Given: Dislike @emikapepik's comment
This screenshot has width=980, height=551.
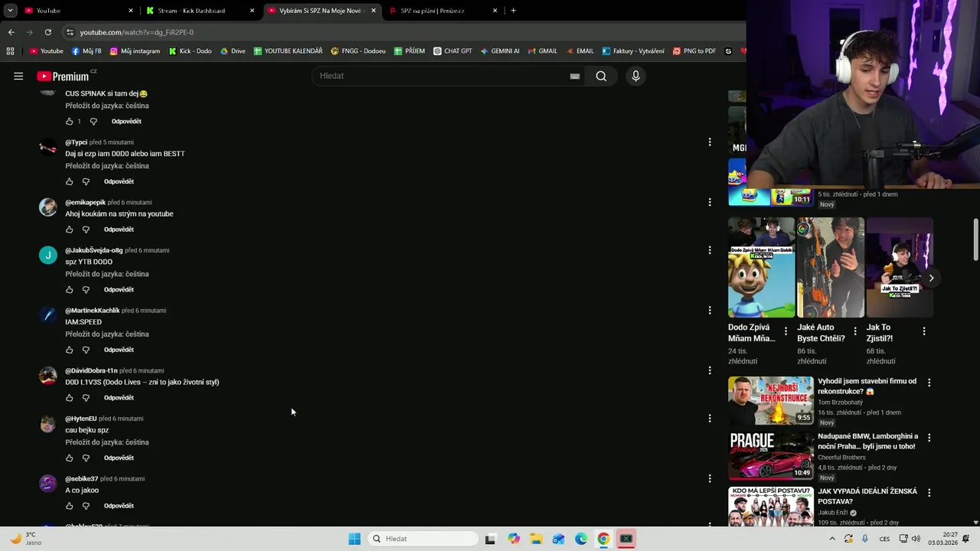Looking at the screenshot, I should tap(86, 230).
